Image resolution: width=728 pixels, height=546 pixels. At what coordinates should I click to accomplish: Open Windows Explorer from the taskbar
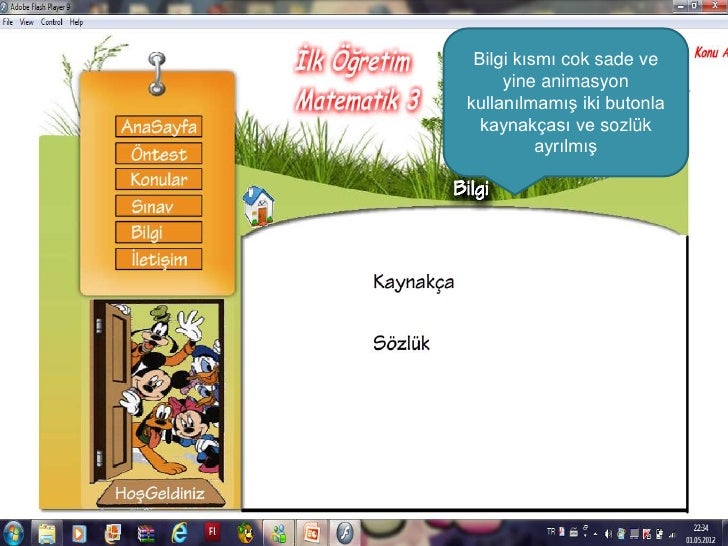(46, 533)
